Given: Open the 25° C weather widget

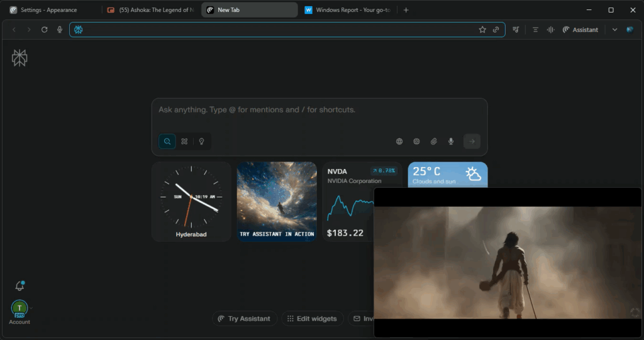Looking at the screenshot, I should tap(448, 175).
